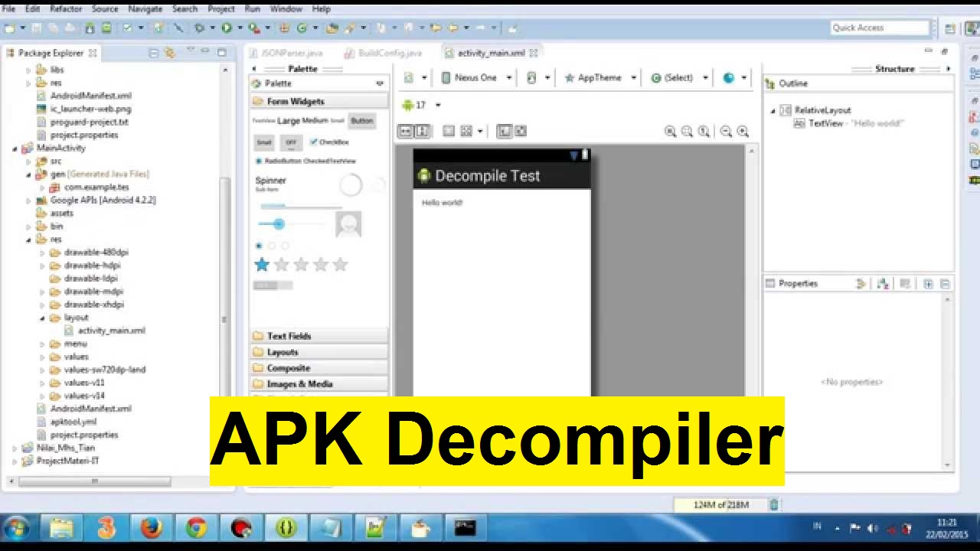
Task: Select the Spinner palette widget
Action: (x=270, y=184)
